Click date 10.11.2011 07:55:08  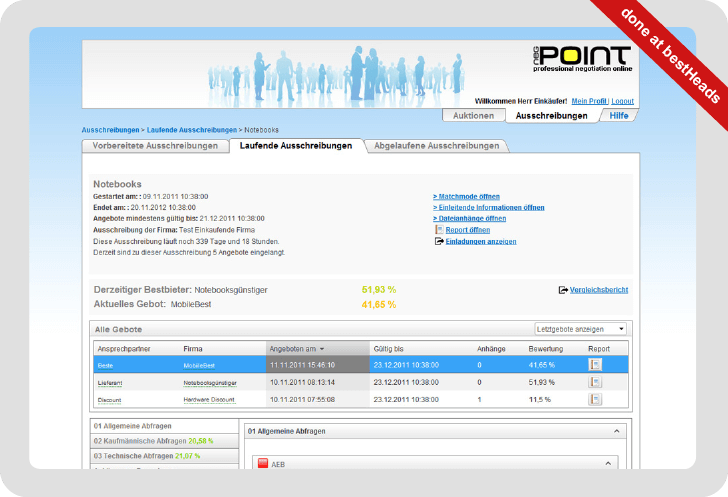coord(302,399)
